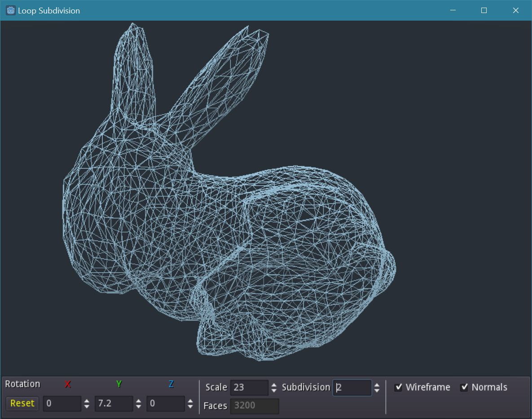Decrease Subdivision level with down arrow
This screenshot has height=419, width=532.
click(x=377, y=391)
